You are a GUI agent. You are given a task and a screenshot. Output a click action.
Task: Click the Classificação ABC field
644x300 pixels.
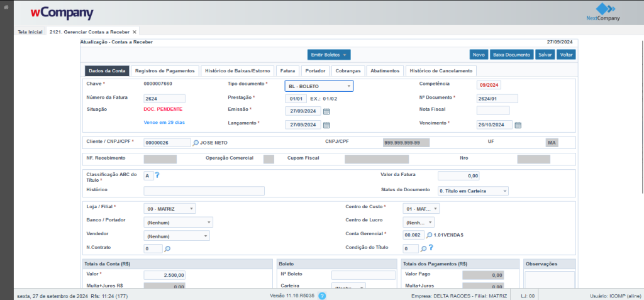pos(148,176)
